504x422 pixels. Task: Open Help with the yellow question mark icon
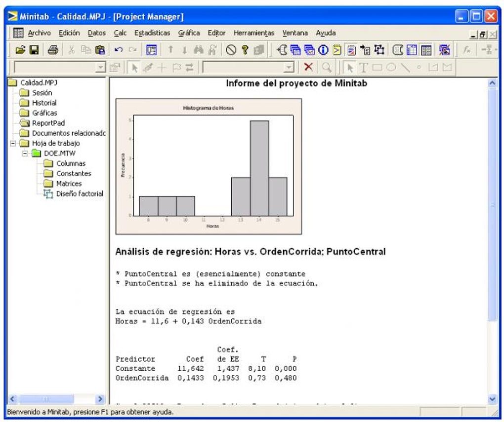tap(245, 50)
